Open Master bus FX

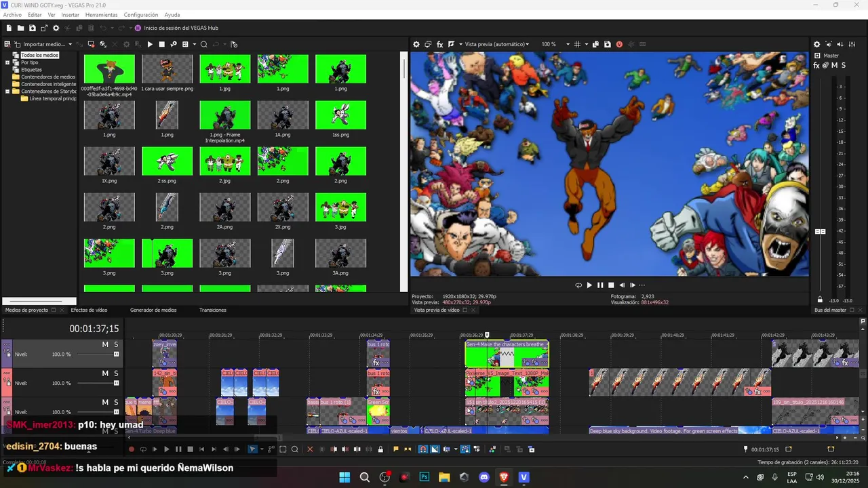[x=817, y=66]
